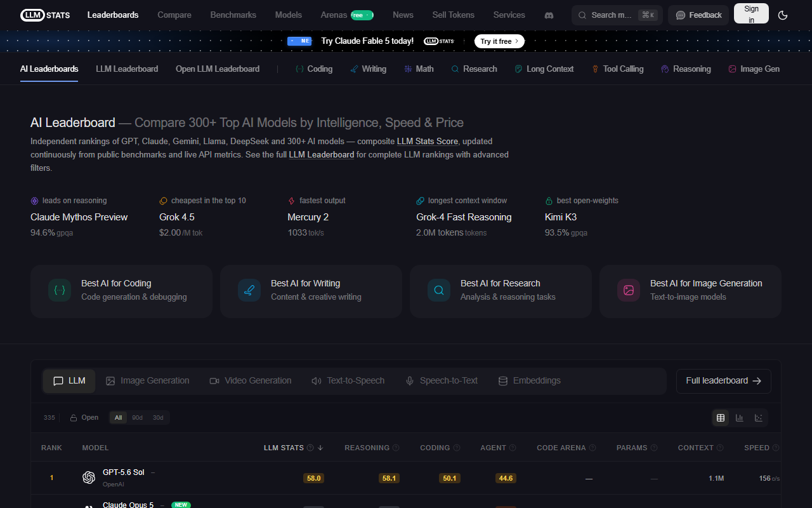Click the Math category icon
The width and height of the screenshot is (812, 508).
[x=408, y=69]
